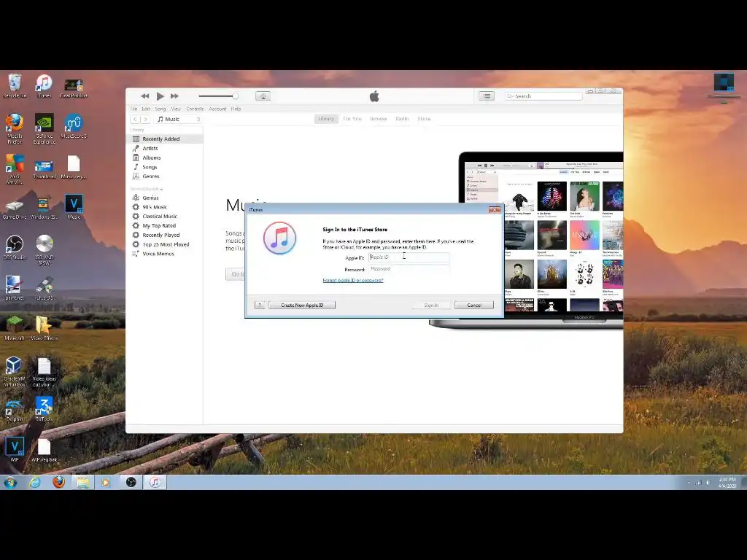Adjust the iTunes volume slider knob
Image resolution: width=747 pixels, height=560 pixels.
pyautogui.click(x=235, y=96)
